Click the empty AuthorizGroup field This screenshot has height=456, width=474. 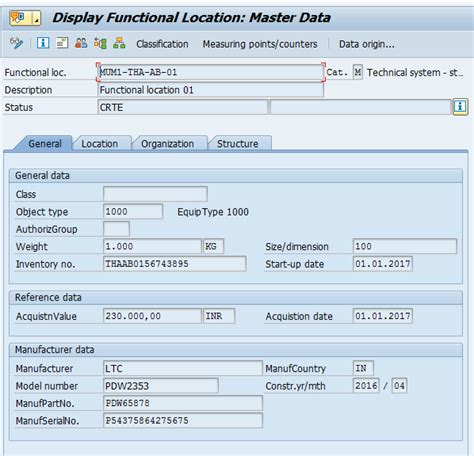click(116, 229)
